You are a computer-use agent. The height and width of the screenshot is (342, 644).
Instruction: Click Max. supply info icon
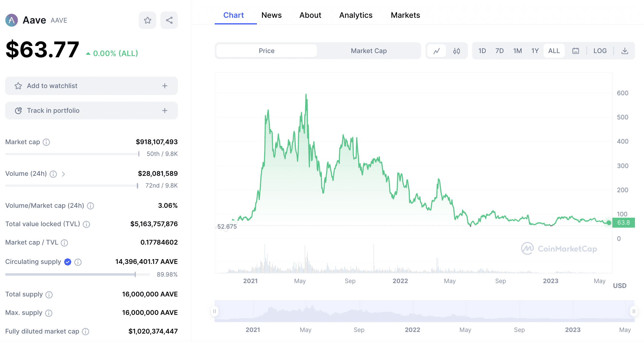coord(49,313)
